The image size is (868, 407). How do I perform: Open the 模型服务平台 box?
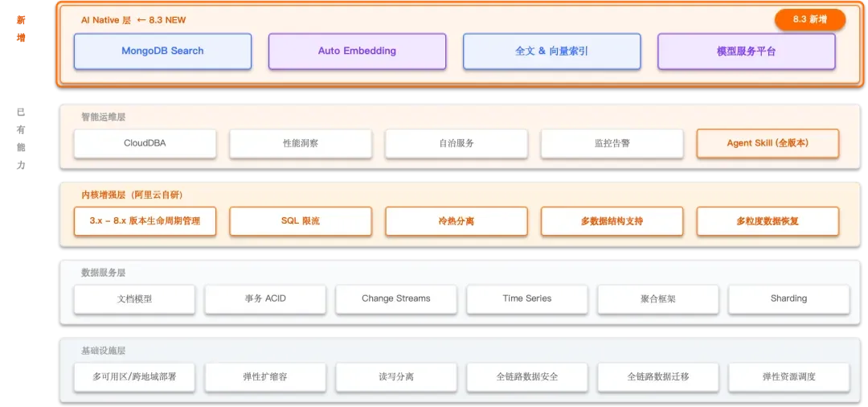[746, 51]
